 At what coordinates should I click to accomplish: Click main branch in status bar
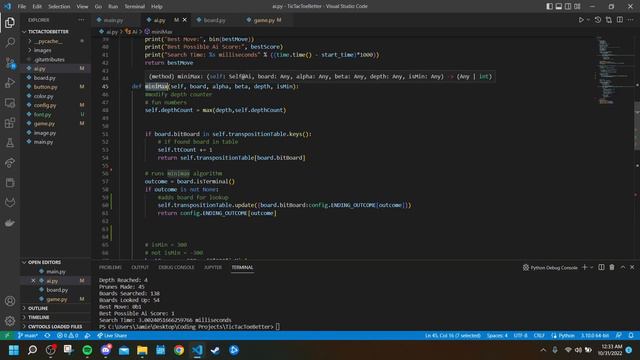[x=28, y=336]
